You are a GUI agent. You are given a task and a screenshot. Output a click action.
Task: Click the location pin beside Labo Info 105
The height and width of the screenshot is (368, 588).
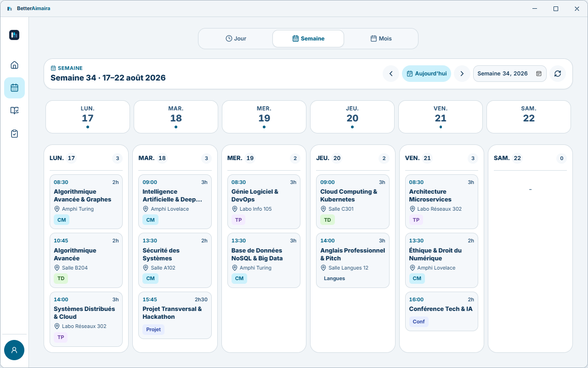coord(235,209)
